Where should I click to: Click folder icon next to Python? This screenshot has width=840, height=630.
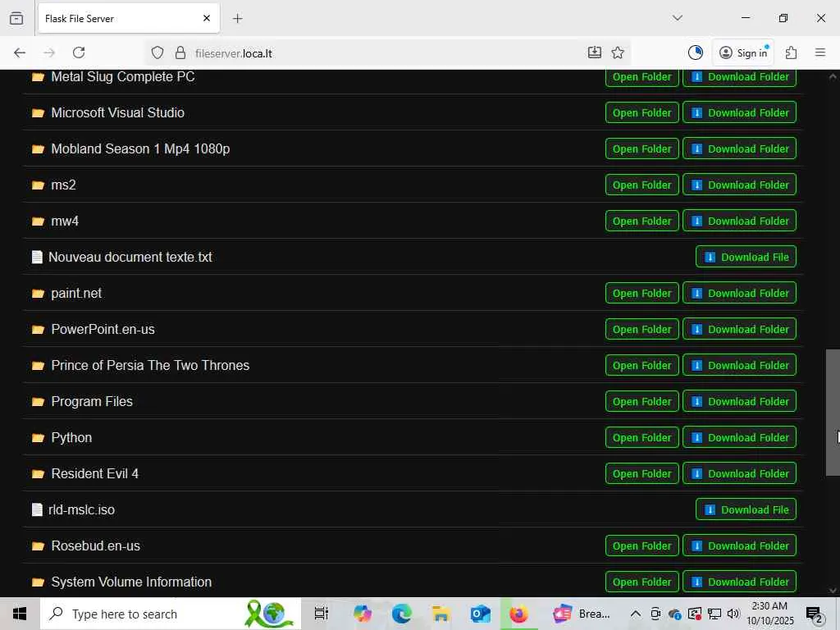(38, 438)
